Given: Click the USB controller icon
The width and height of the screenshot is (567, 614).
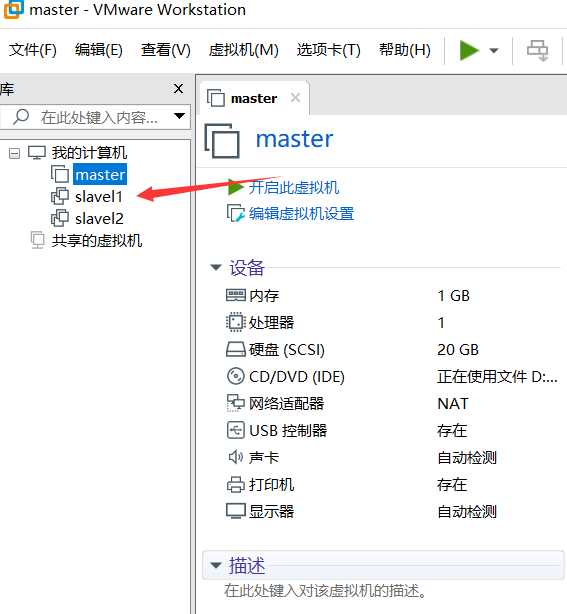Looking at the screenshot, I should click(236, 430).
